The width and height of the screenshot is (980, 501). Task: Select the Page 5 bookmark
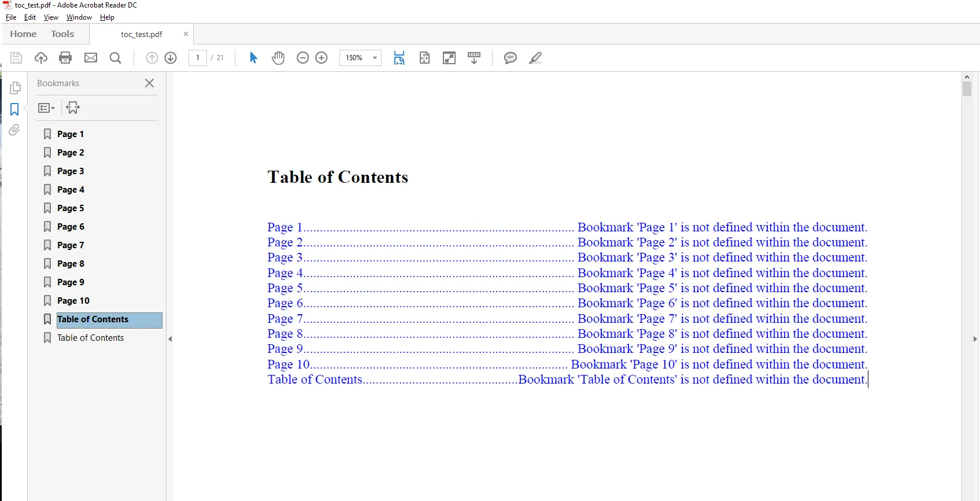point(71,208)
